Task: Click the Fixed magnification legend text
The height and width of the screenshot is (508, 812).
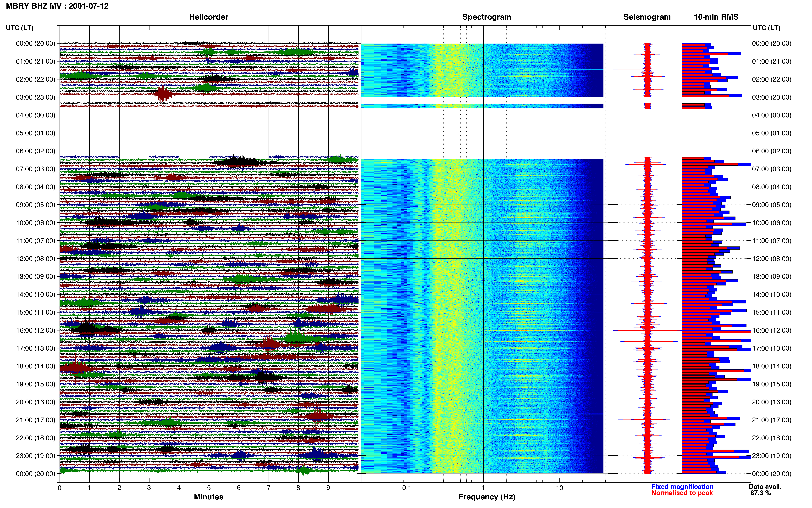Action: coord(682,486)
